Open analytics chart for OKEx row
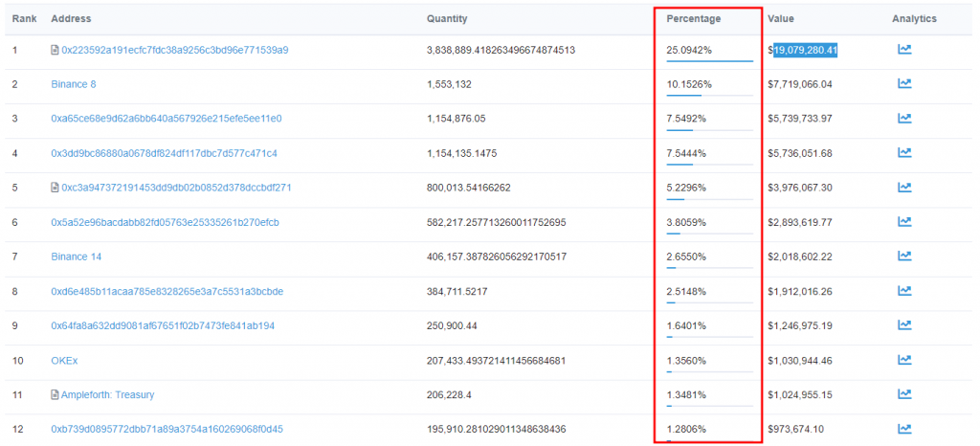The width and height of the screenshot is (980, 446). pos(904,360)
